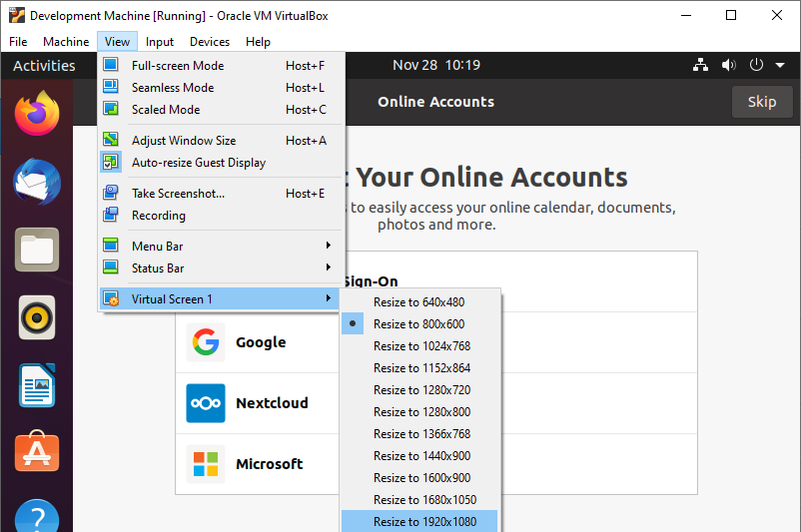The width and height of the screenshot is (801, 532).
Task: Open Firefox from the Ubuntu dock
Action: pos(37,114)
